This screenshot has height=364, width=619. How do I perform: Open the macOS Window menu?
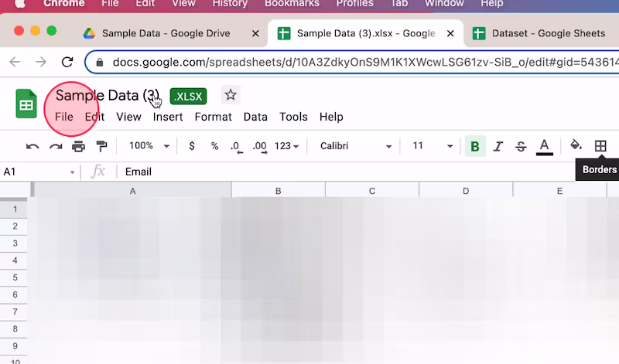tap(444, 4)
